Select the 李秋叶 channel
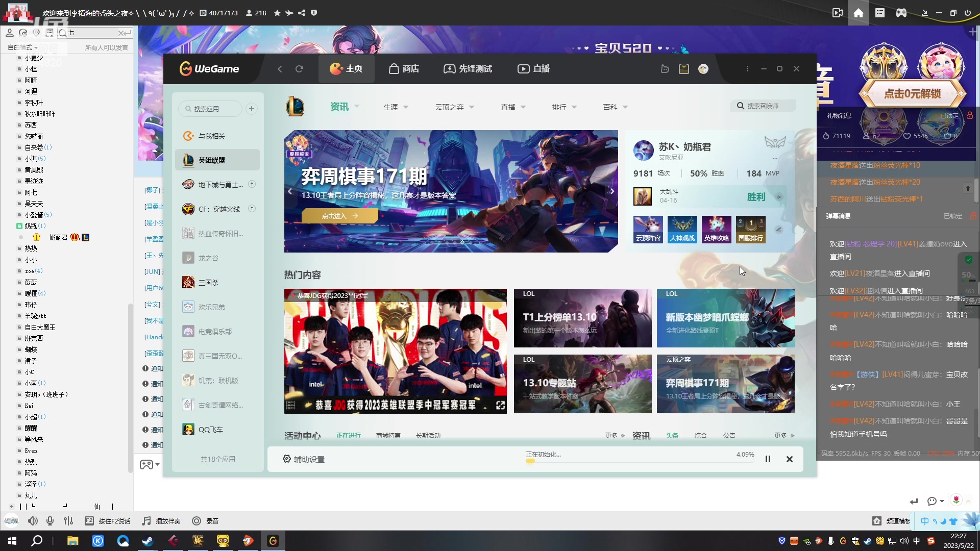 coord(34,103)
